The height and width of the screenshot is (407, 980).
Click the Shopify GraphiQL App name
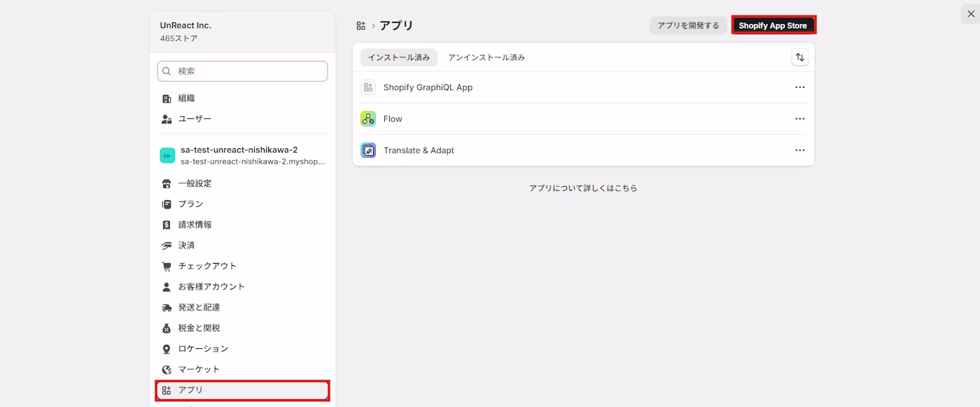click(428, 87)
